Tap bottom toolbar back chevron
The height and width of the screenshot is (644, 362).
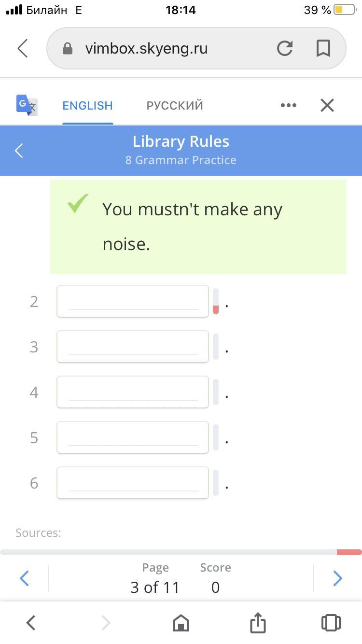point(31,623)
